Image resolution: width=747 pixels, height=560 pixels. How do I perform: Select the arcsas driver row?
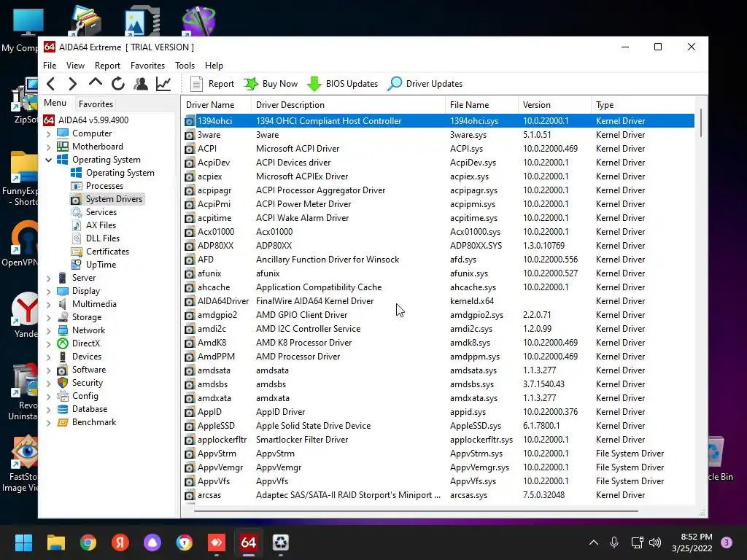coord(438,495)
